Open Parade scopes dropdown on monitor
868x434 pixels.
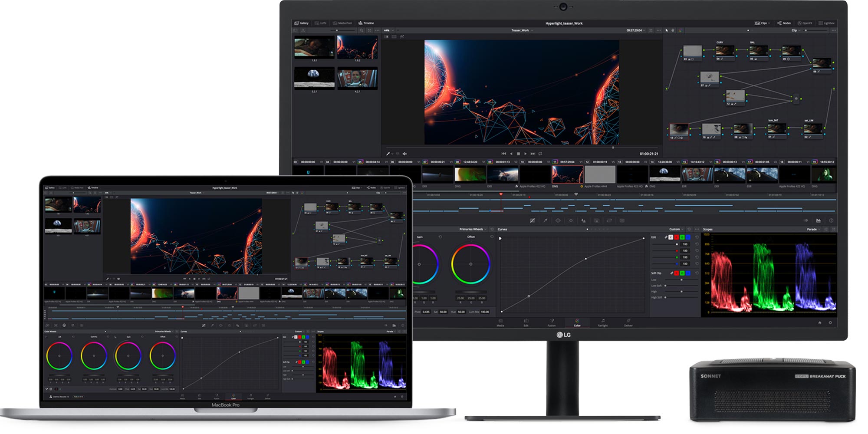click(813, 229)
